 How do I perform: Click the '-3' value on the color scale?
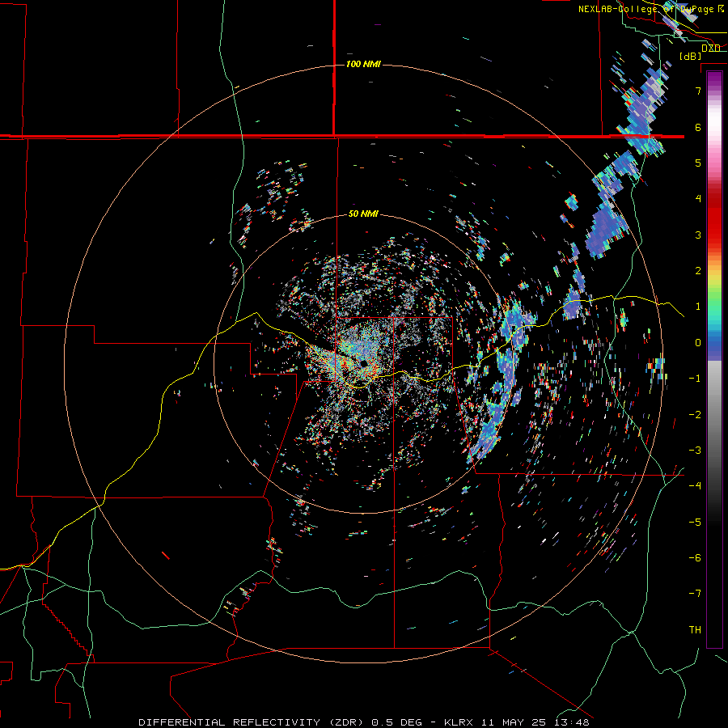(x=695, y=451)
